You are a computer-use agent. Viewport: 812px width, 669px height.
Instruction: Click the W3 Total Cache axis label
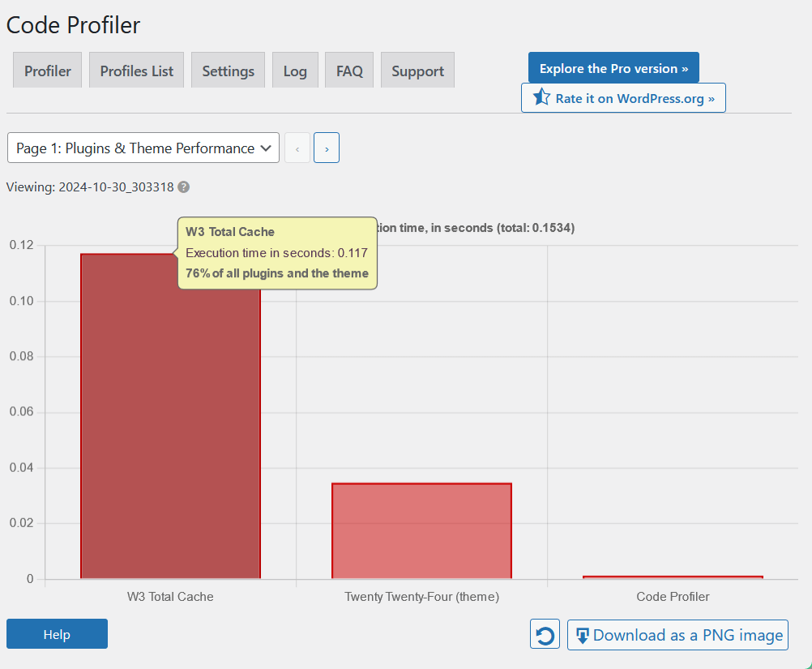(x=170, y=597)
